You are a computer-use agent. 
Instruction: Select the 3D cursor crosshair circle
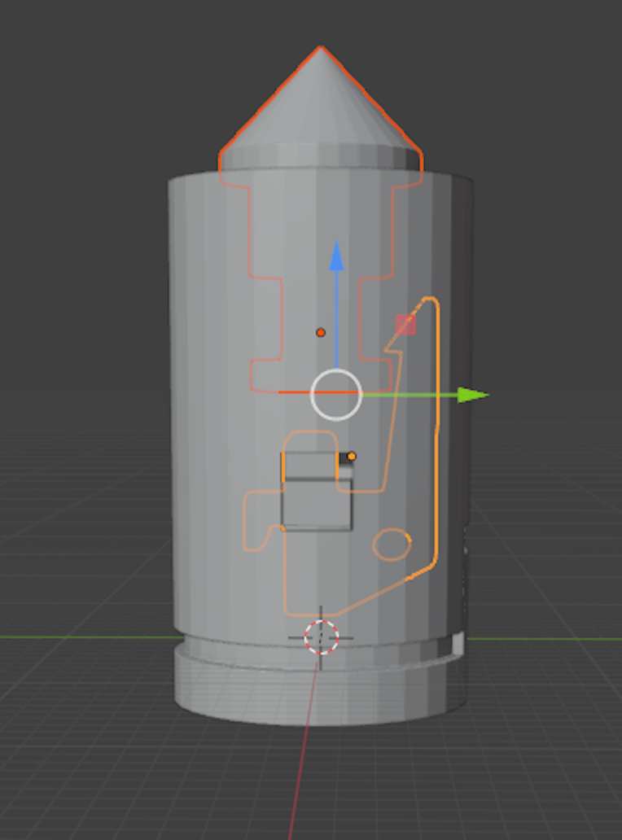(x=321, y=637)
